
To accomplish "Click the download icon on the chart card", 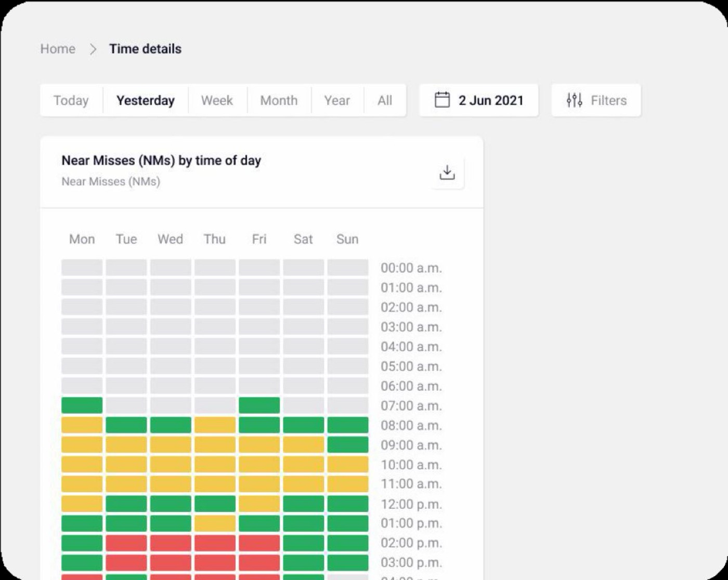I will click(x=447, y=173).
